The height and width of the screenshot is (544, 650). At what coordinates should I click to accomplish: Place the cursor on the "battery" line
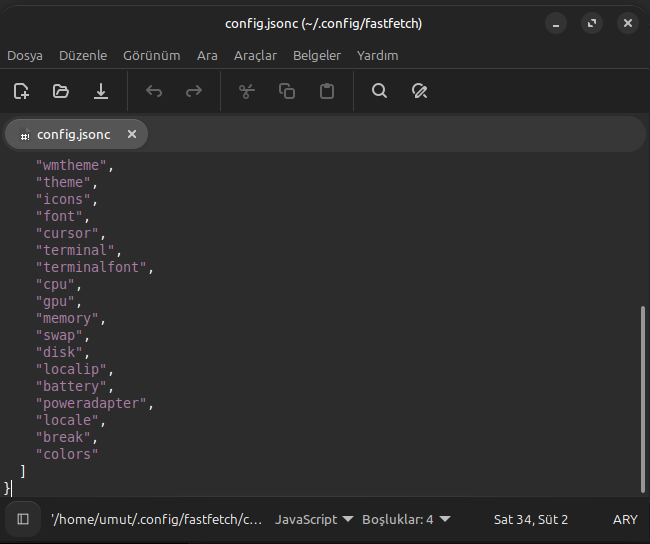pos(75,386)
